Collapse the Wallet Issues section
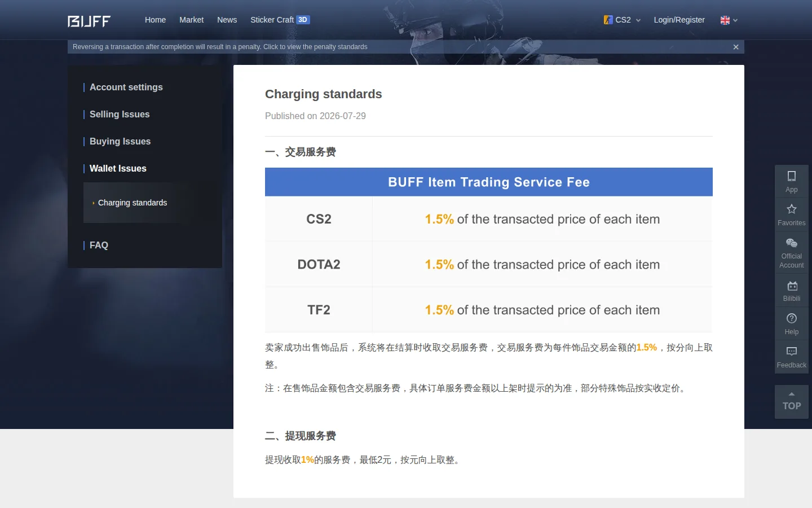The image size is (812, 508). (118, 168)
